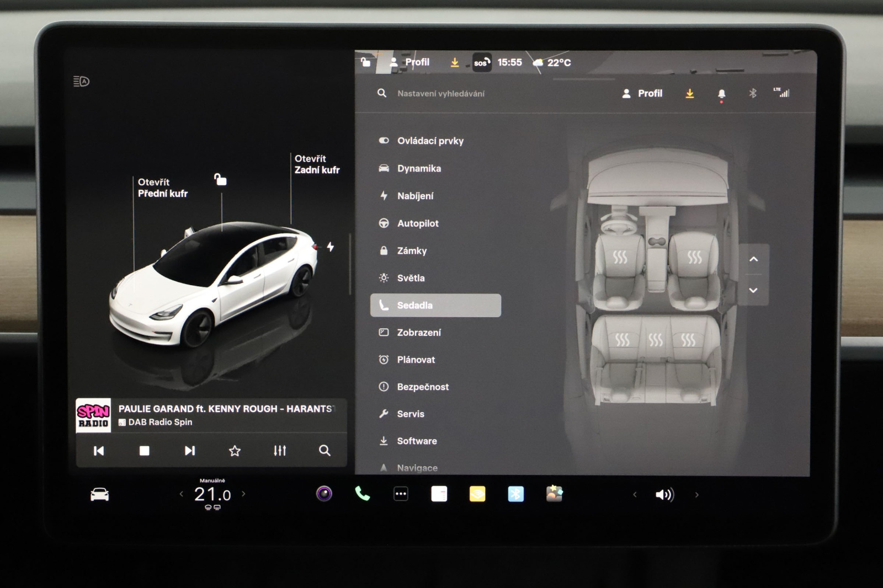Screen dimensions: 883x588
Task: Toggle front passenger seat heater
Action: click(694, 258)
